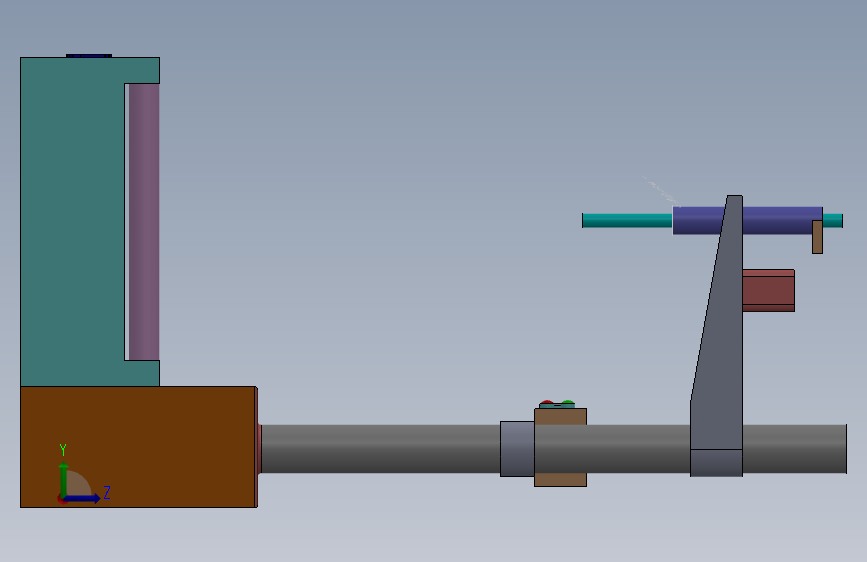This screenshot has width=867, height=562.
Task: Click the "Z" axis label
Action: [x=107, y=492]
